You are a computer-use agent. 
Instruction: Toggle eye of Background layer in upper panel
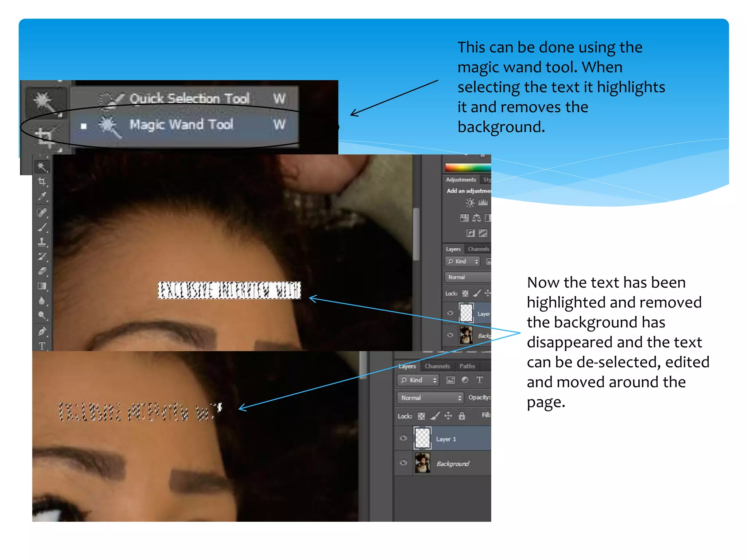pos(450,335)
